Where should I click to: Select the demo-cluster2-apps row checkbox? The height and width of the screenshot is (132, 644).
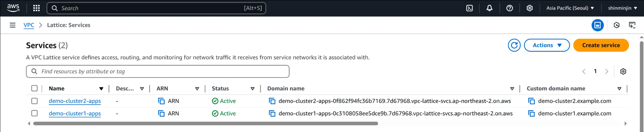(34, 101)
